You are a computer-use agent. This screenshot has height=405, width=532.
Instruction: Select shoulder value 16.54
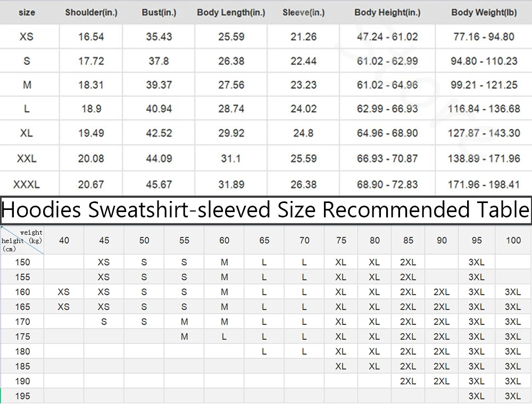tap(91, 37)
